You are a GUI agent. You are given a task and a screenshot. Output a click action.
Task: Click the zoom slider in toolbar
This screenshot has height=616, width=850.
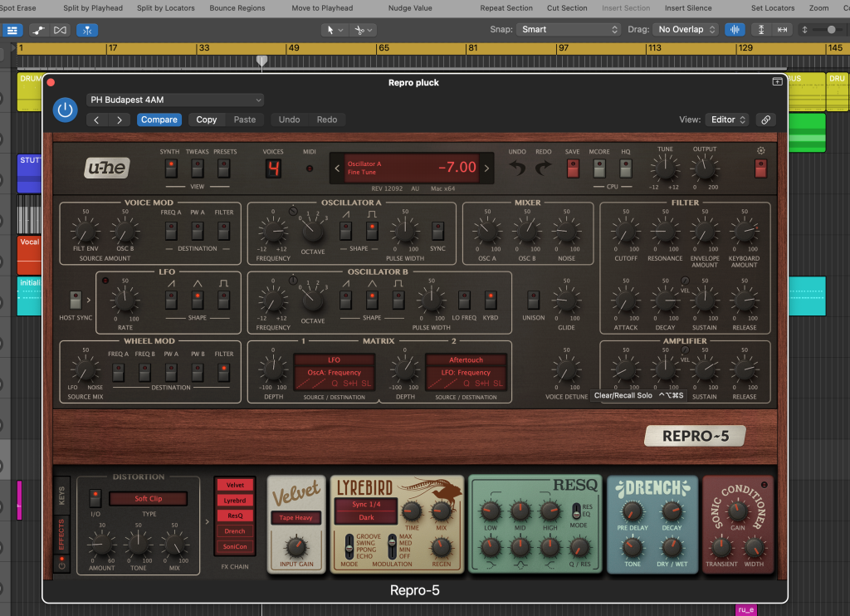click(x=830, y=30)
